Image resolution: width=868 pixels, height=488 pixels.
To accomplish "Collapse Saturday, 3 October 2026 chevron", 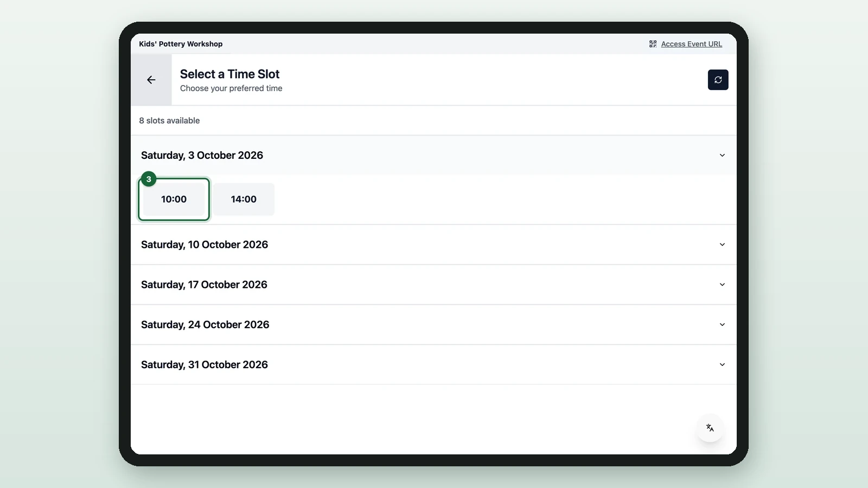I will [x=722, y=155].
